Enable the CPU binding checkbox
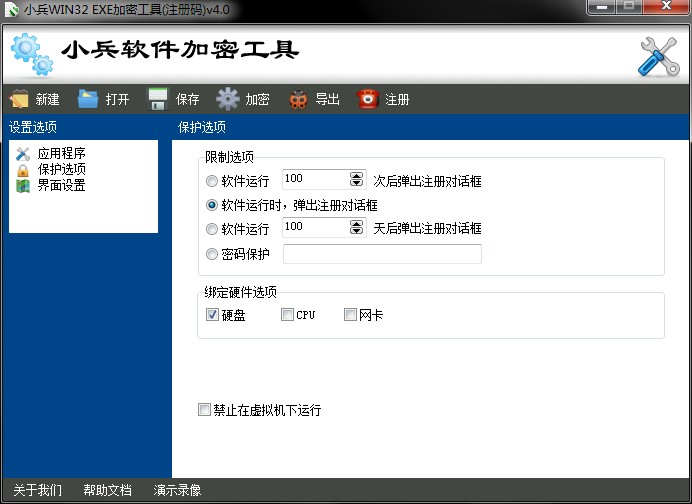 [287, 315]
